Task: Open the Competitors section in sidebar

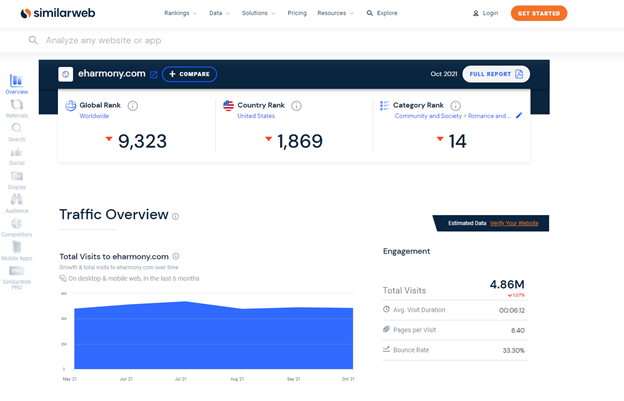Action: 17,227
